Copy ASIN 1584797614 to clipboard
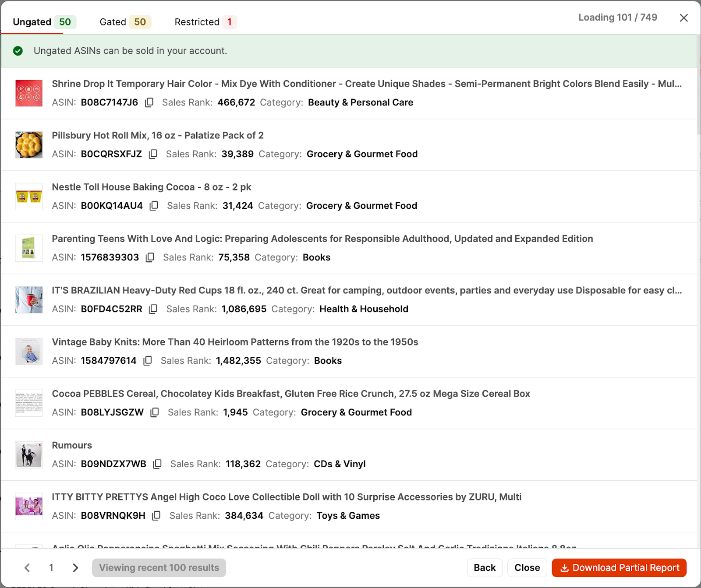The image size is (701, 588). (x=148, y=361)
